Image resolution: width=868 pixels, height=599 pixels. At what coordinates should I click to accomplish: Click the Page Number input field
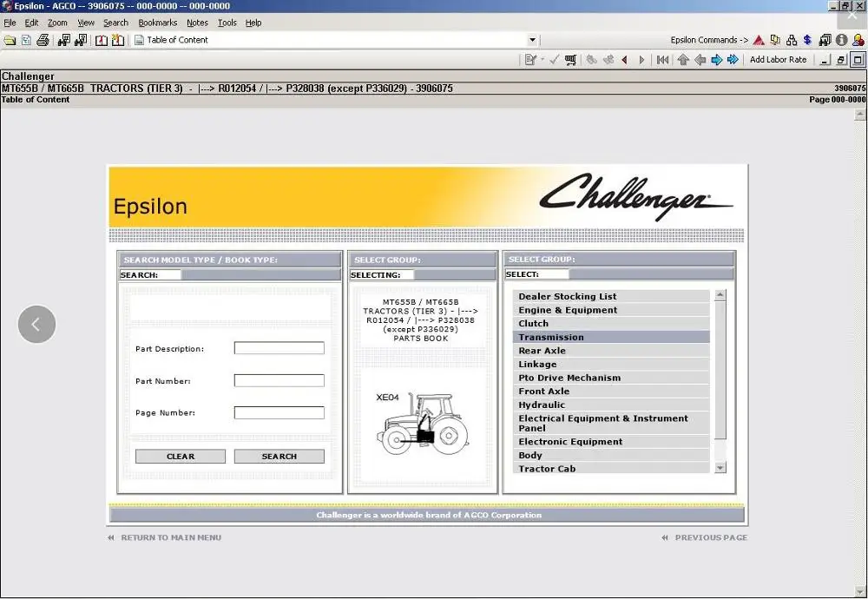279,412
